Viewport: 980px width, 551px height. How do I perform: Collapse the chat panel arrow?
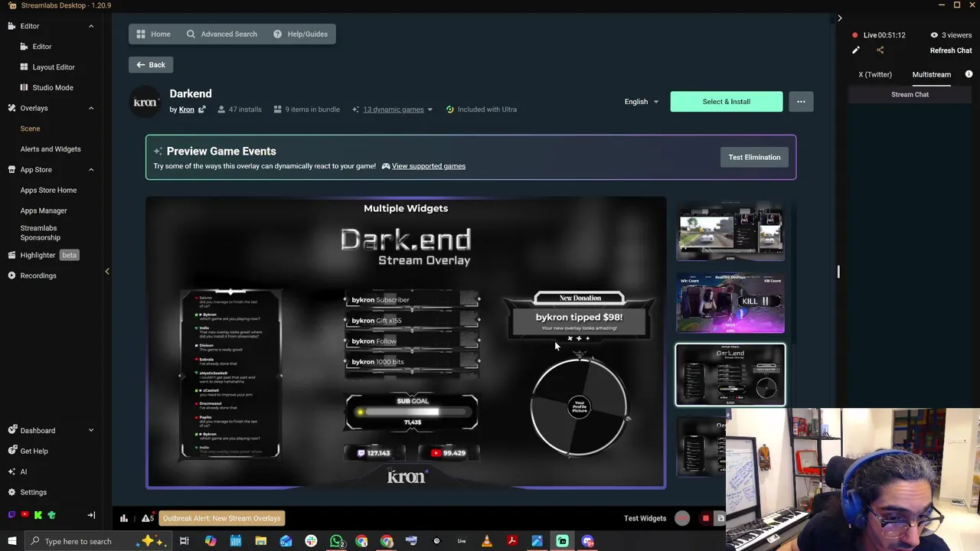pyautogui.click(x=840, y=18)
